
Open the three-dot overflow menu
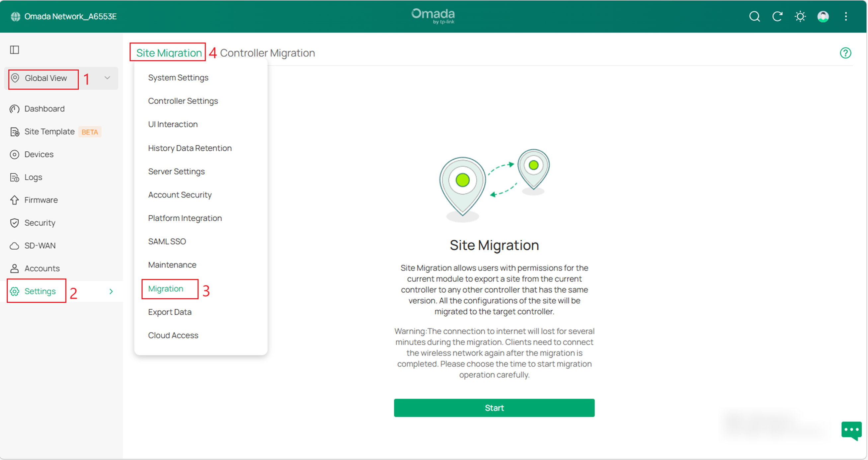[x=846, y=17]
